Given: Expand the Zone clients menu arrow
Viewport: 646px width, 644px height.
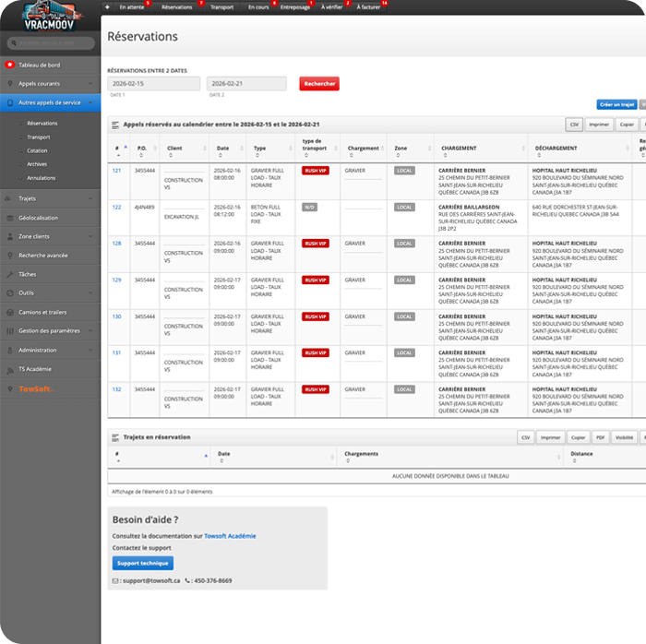Looking at the screenshot, I should [90, 236].
